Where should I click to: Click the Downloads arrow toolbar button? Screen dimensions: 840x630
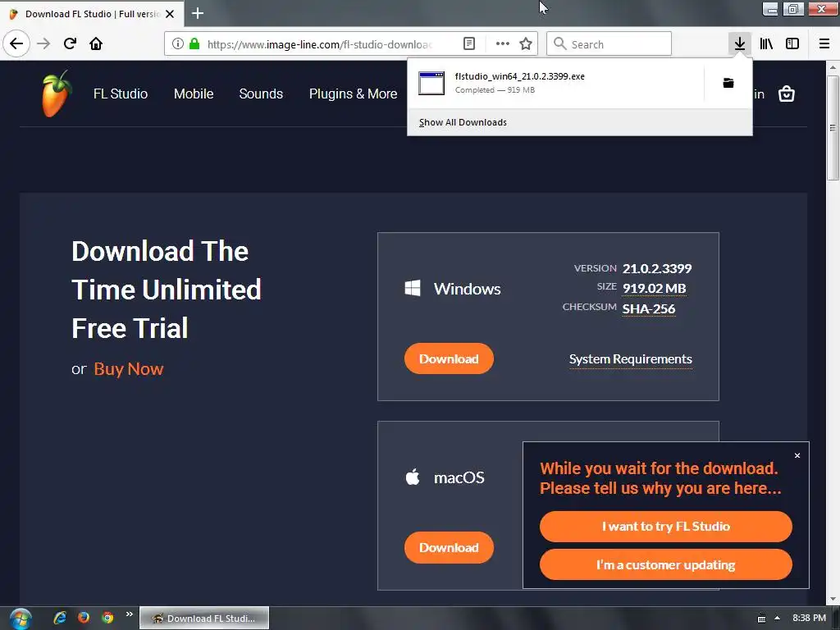pos(740,43)
